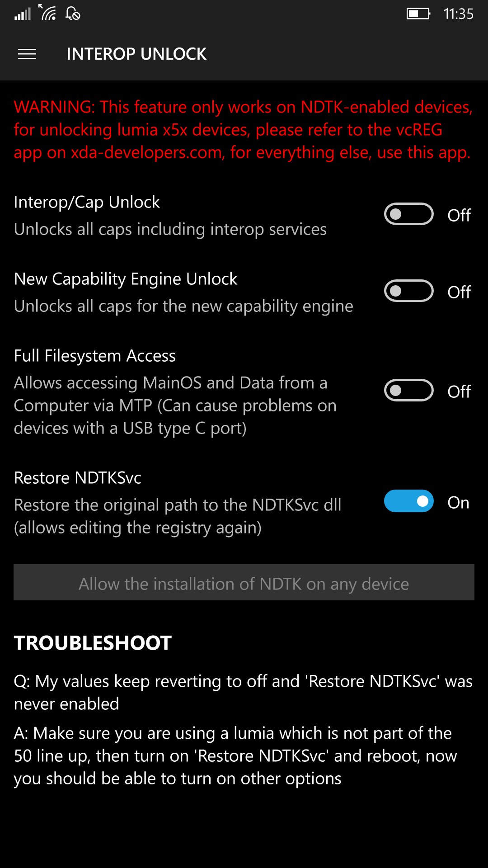Select the INTEROP UNLOCK page title
This screenshot has height=868, width=488.
(136, 54)
